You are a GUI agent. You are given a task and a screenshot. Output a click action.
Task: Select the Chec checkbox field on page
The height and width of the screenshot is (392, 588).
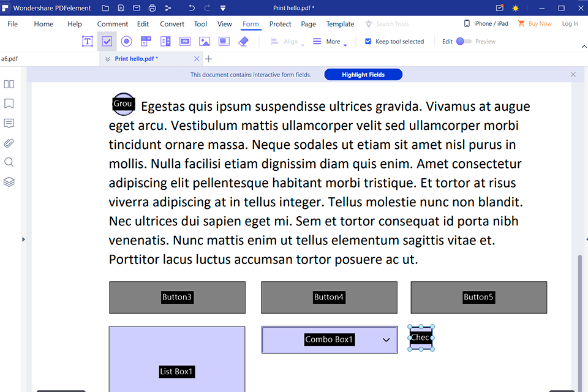421,338
